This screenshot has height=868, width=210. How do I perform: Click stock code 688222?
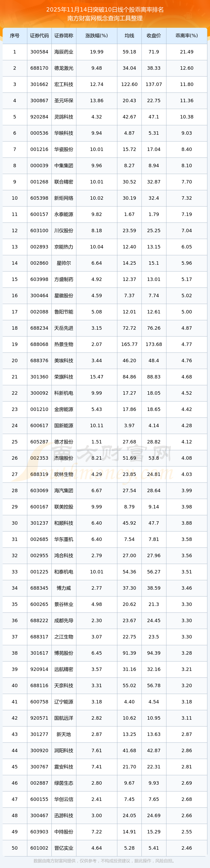point(39,621)
